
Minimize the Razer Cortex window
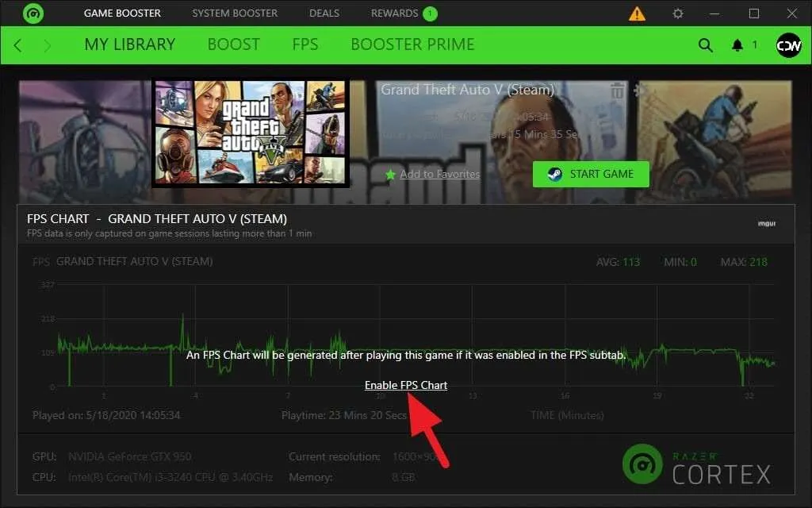click(714, 13)
